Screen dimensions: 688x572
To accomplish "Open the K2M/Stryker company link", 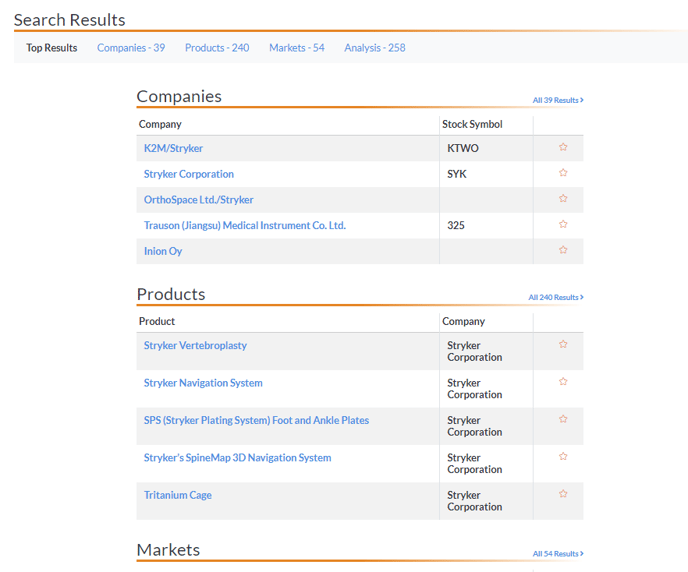I will (173, 148).
